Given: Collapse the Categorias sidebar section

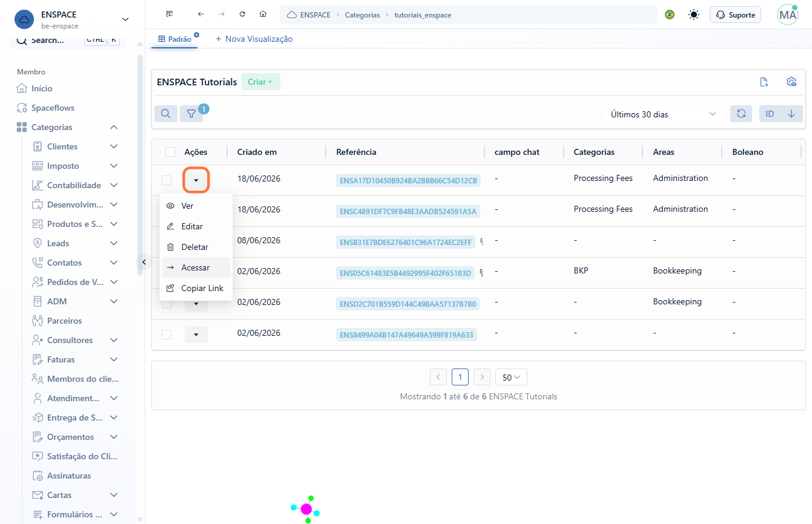Looking at the screenshot, I should click(113, 127).
